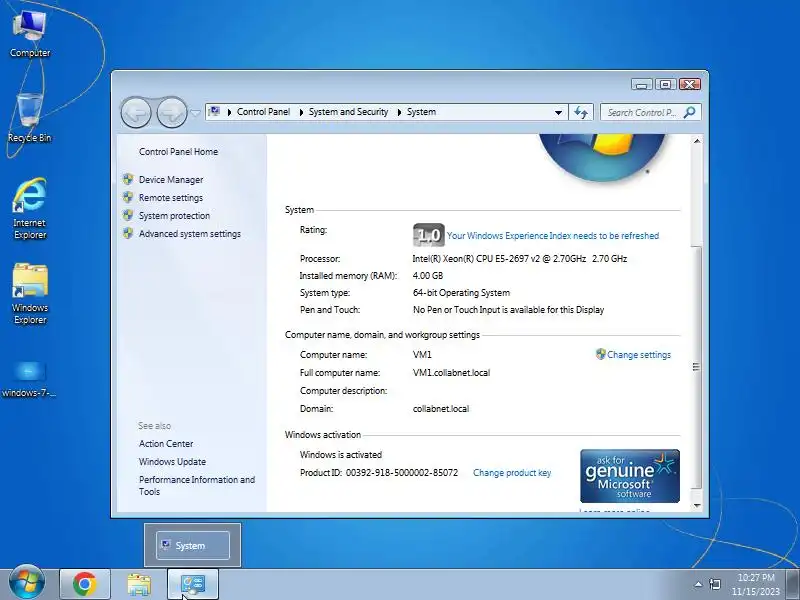Go to System and Security breadcrumb
800x600 pixels.
[x=348, y=112]
